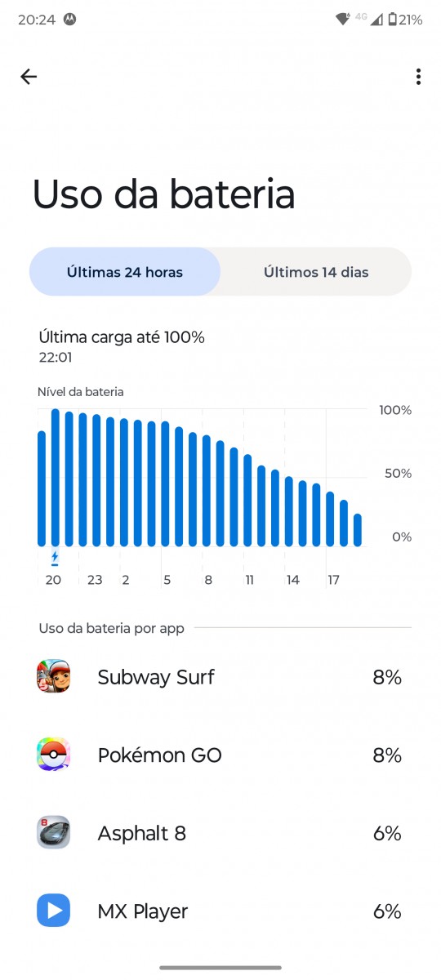Tap the bottom navigation gesture handle
The width and height of the screenshot is (441, 980).
220,968
